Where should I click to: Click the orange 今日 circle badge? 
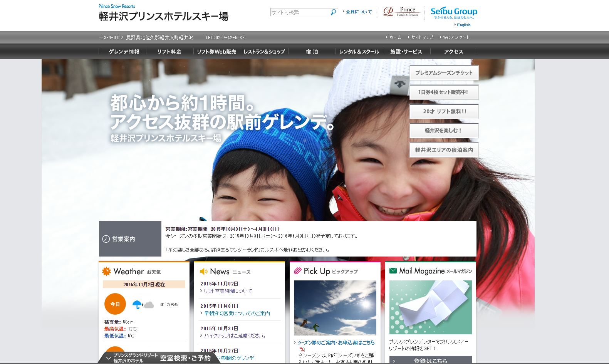tap(115, 304)
